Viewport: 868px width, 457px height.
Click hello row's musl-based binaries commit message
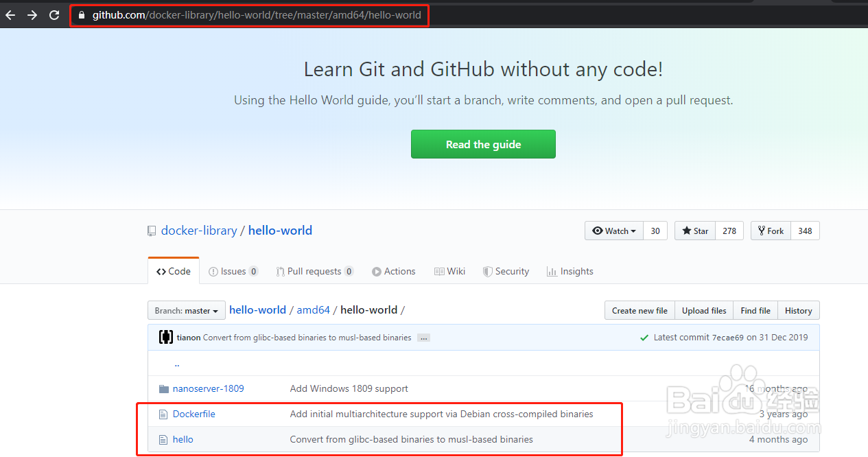pos(411,439)
